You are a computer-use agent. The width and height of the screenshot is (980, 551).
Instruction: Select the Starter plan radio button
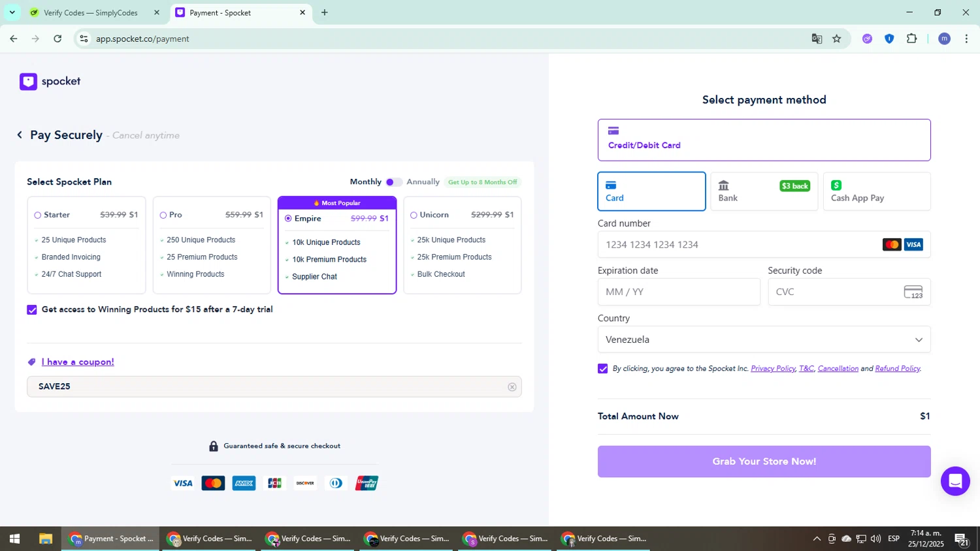coord(38,215)
